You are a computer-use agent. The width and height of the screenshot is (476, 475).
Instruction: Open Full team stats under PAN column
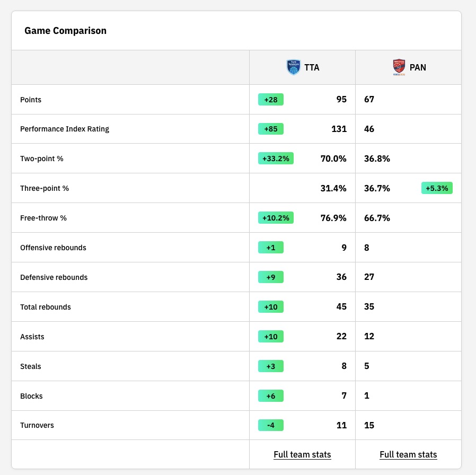(408, 454)
